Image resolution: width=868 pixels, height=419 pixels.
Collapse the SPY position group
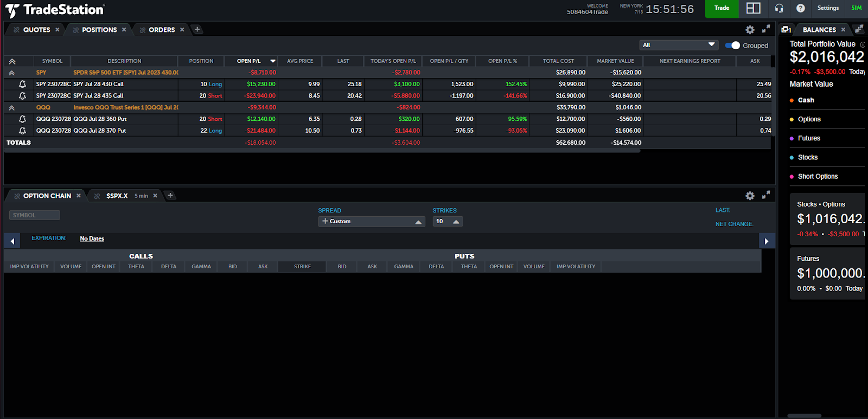click(x=12, y=73)
